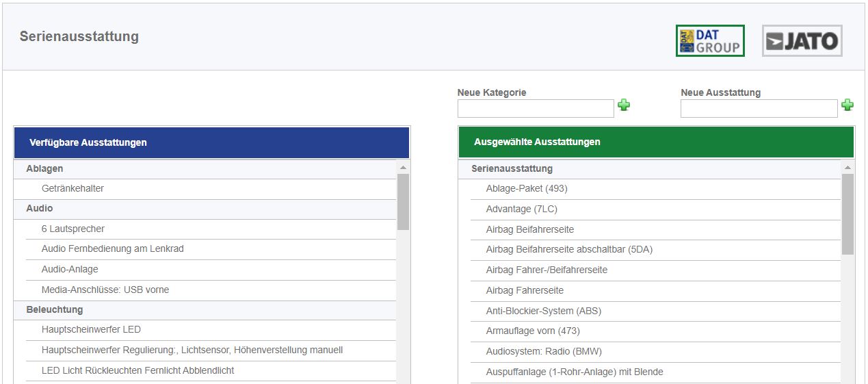Select Ablage-Paket (493) in selected list
The height and width of the screenshot is (384, 868).
(655, 189)
